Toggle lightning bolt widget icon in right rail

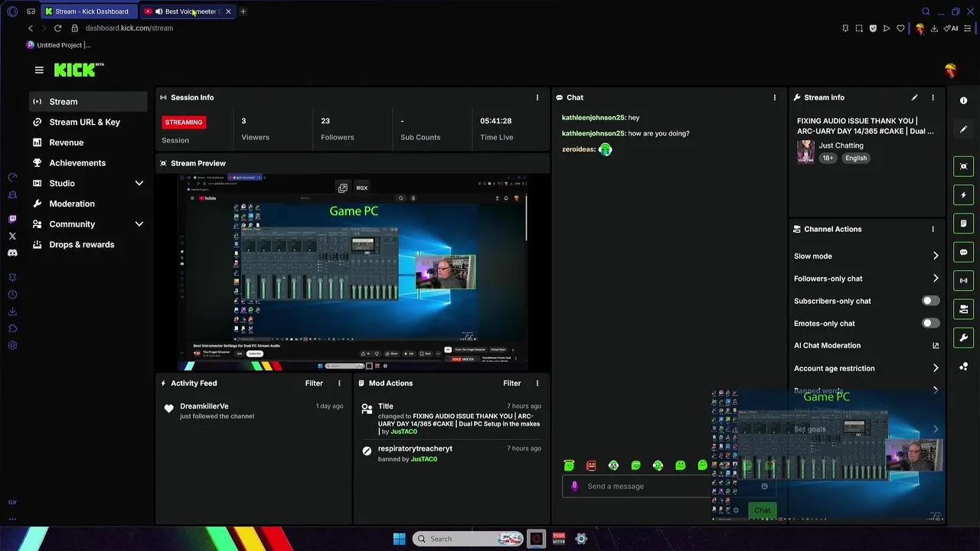tap(963, 195)
